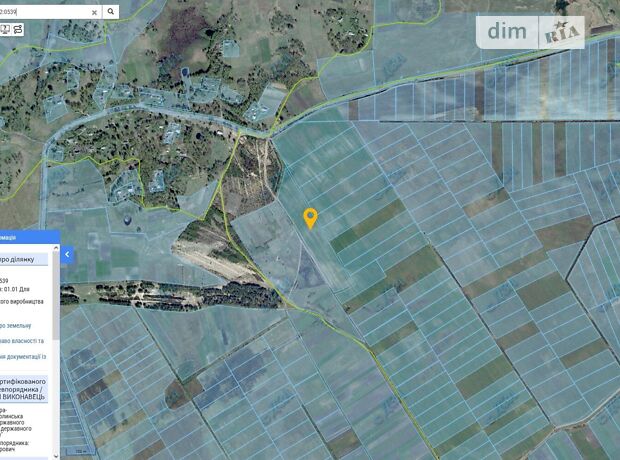
Task: Select the route measuring tool icon
Action: pos(18,29)
